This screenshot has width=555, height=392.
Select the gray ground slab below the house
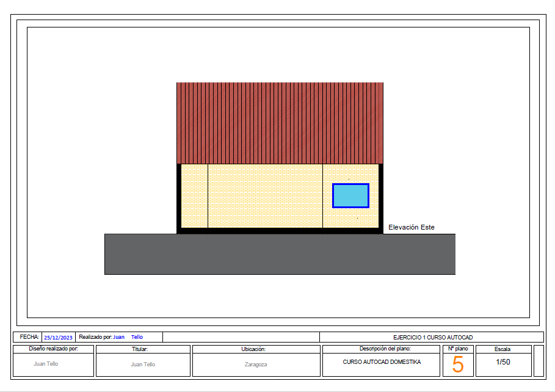coord(280,254)
